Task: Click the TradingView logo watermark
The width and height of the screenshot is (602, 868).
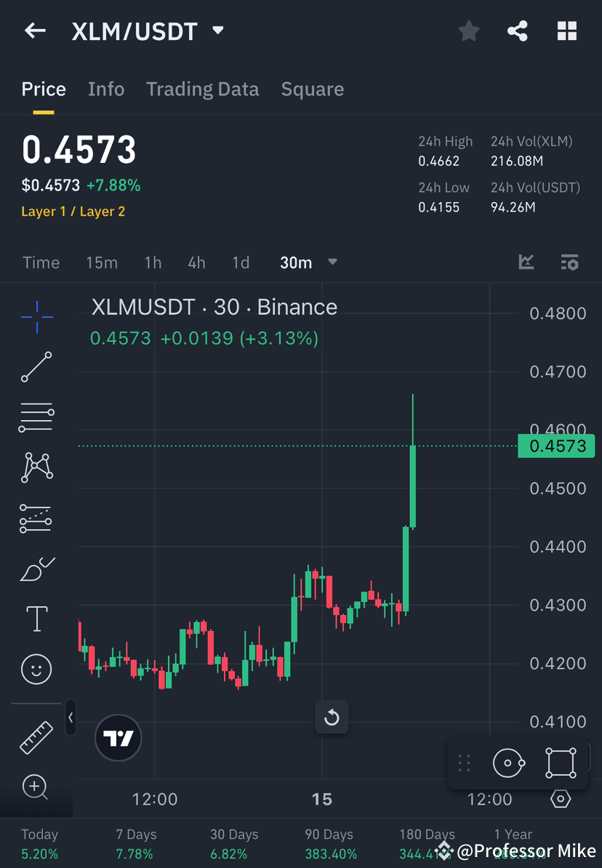Action: 118,738
